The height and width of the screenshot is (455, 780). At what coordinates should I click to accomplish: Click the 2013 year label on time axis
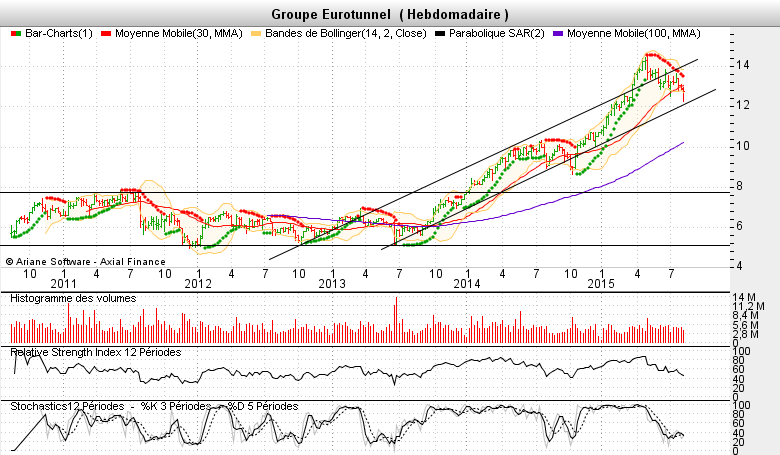(332, 283)
